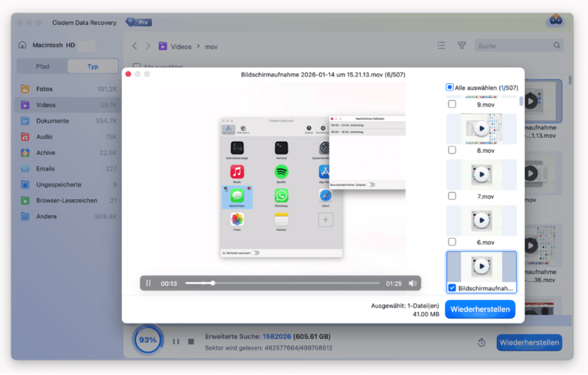Open the user avatar icon top right
The image size is (588, 375).
click(x=556, y=21)
